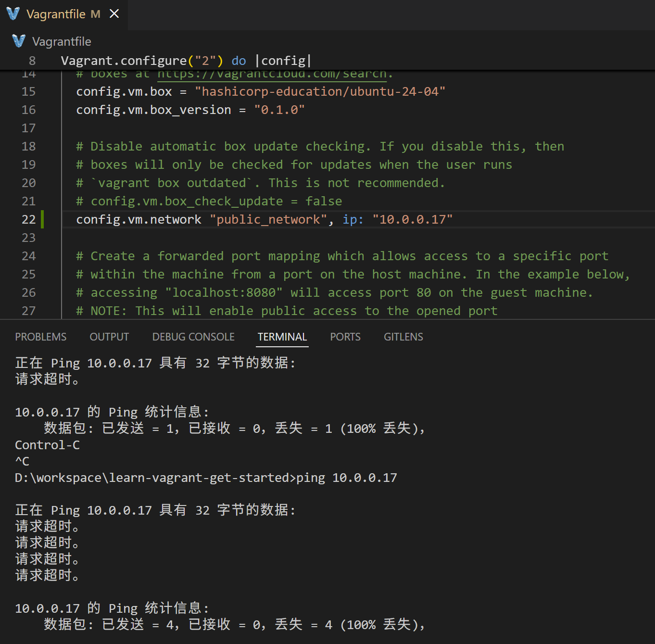This screenshot has height=644, width=655.
Task: Switch to the OUTPUT panel tab
Action: pyautogui.click(x=109, y=337)
